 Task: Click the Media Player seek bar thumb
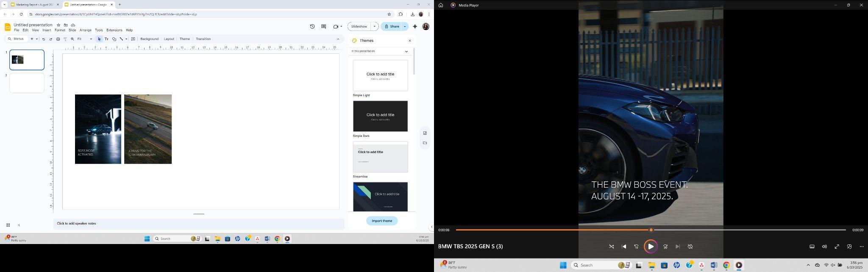(651, 230)
